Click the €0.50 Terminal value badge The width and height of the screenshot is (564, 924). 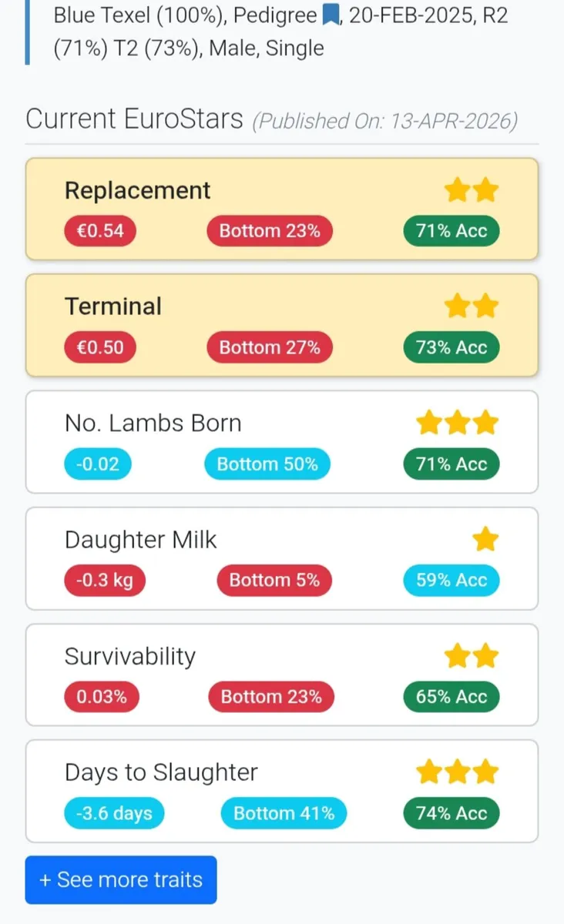click(x=100, y=347)
